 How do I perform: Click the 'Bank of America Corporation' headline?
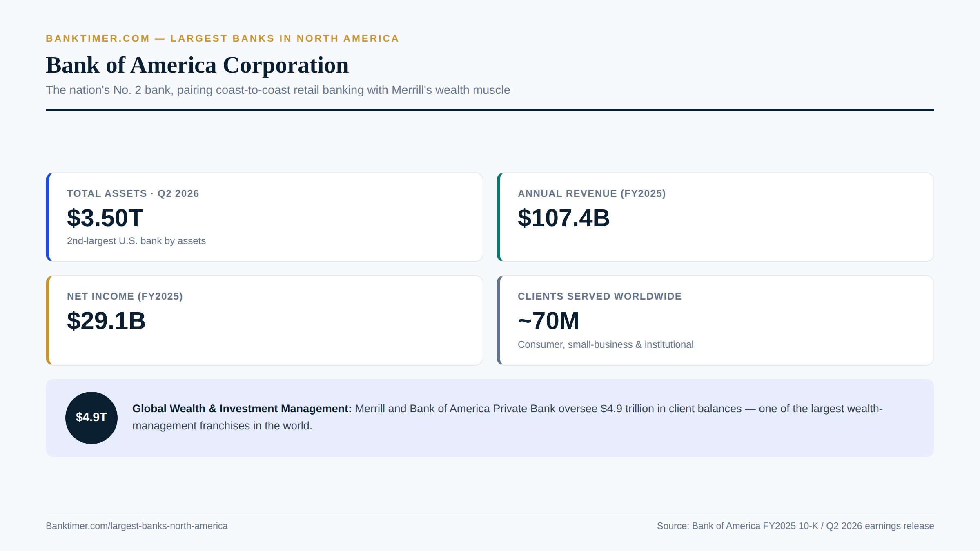click(197, 65)
